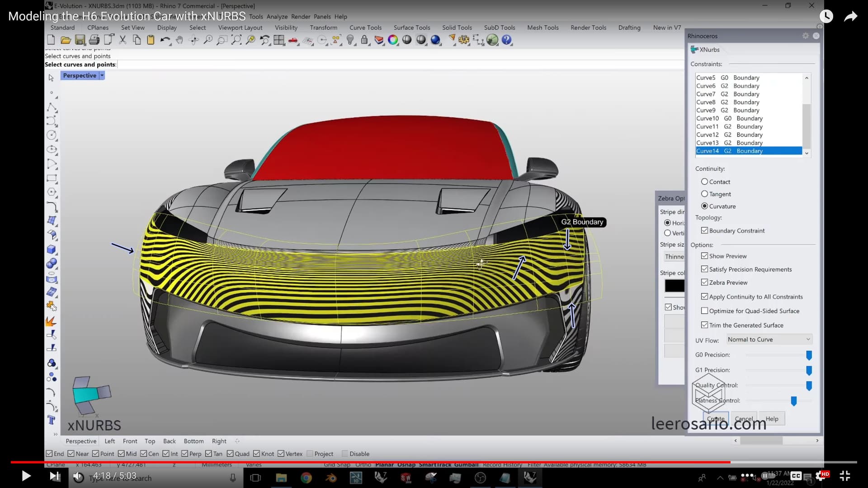Open the Analyze menu
Image resolution: width=868 pixels, height=488 pixels.
[x=277, y=17]
